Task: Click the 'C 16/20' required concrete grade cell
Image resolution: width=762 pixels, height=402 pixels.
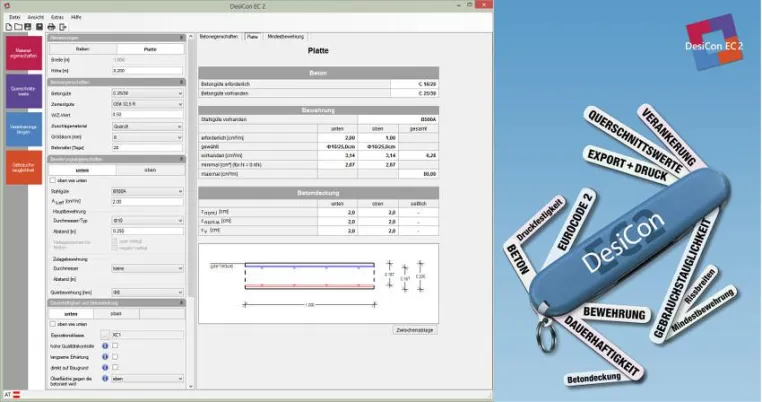Action: click(x=415, y=84)
